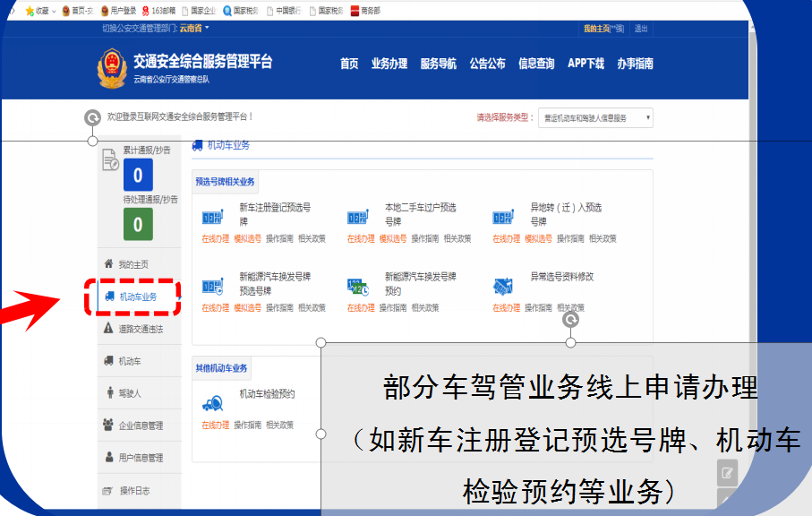The width and height of the screenshot is (812, 516).
Task: Click the 新车注册登记预选号牌 license plate icon
Action: pyautogui.click(x=212, y=218)
